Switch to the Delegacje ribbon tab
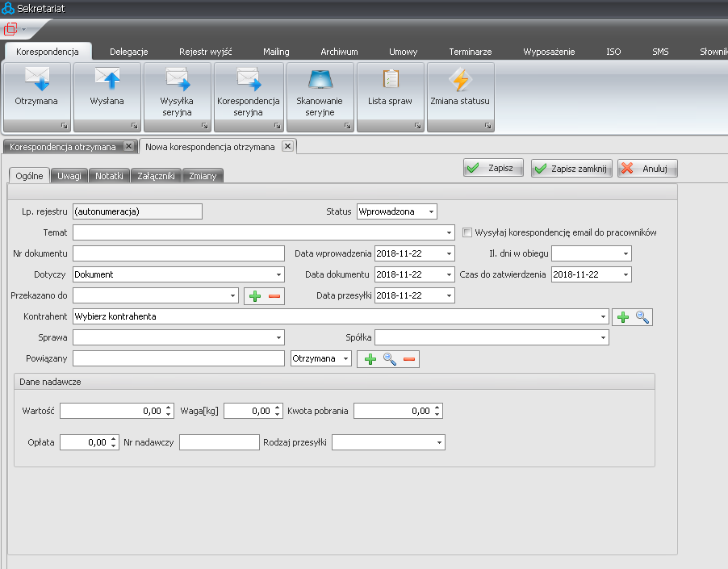Viewport: 728px width, 569px height. tap(129, 52)
